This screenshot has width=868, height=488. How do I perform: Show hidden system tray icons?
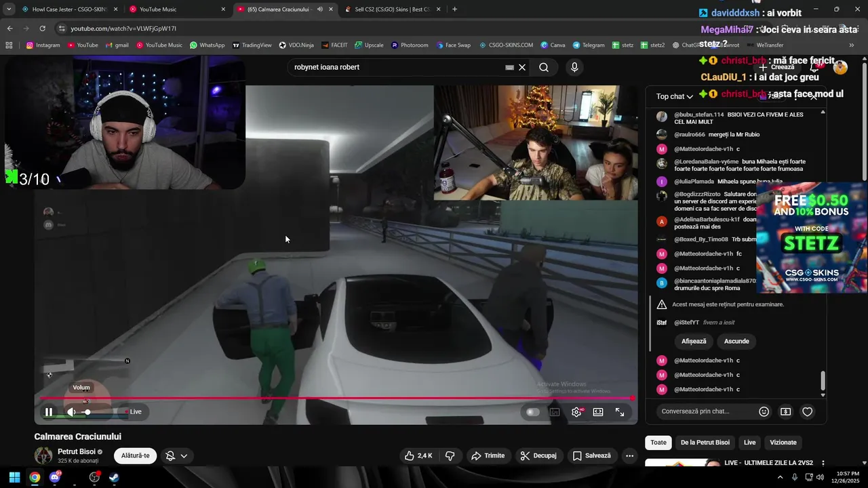pos(780,477)
